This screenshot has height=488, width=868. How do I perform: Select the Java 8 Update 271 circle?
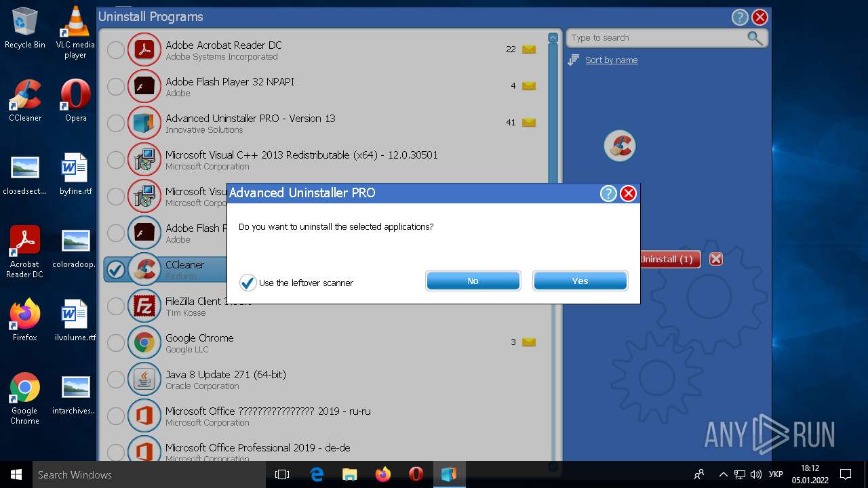pyautogui.click(x=116, y=380)
